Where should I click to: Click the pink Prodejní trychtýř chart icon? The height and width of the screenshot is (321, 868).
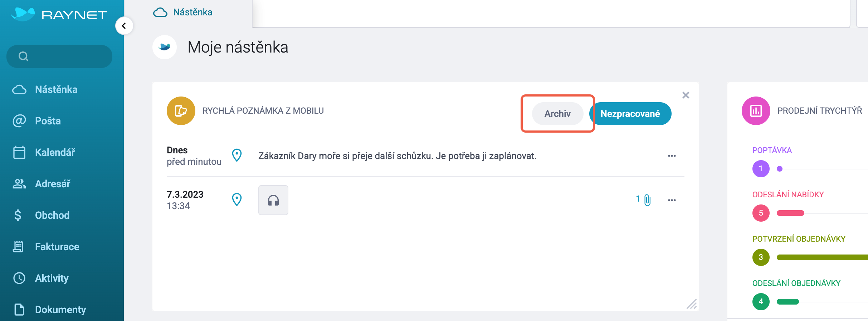point(756,111)
